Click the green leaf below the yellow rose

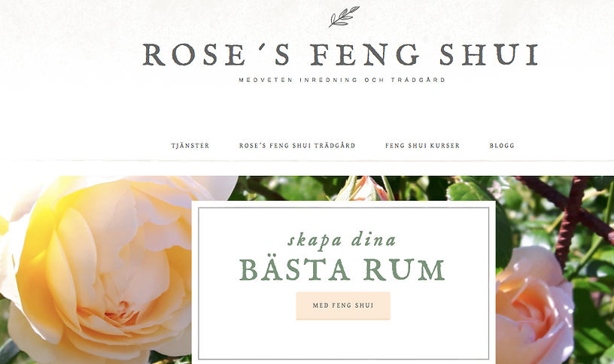tap(8, 351)
